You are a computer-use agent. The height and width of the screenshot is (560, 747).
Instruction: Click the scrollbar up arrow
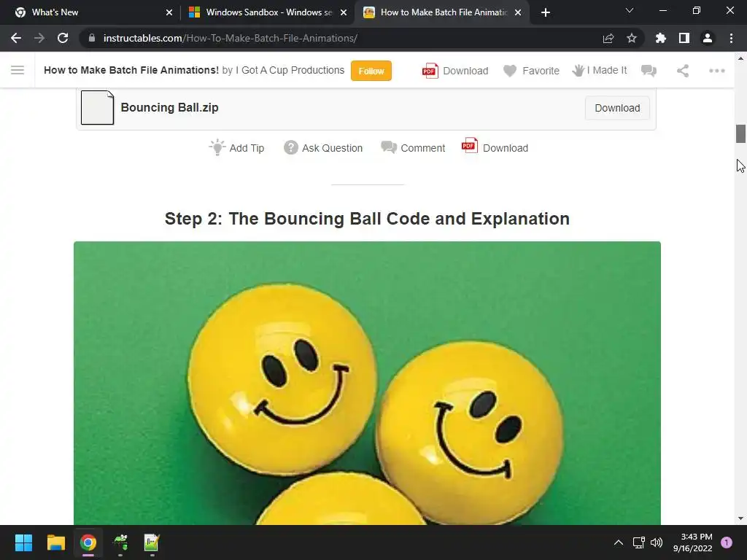740,58
